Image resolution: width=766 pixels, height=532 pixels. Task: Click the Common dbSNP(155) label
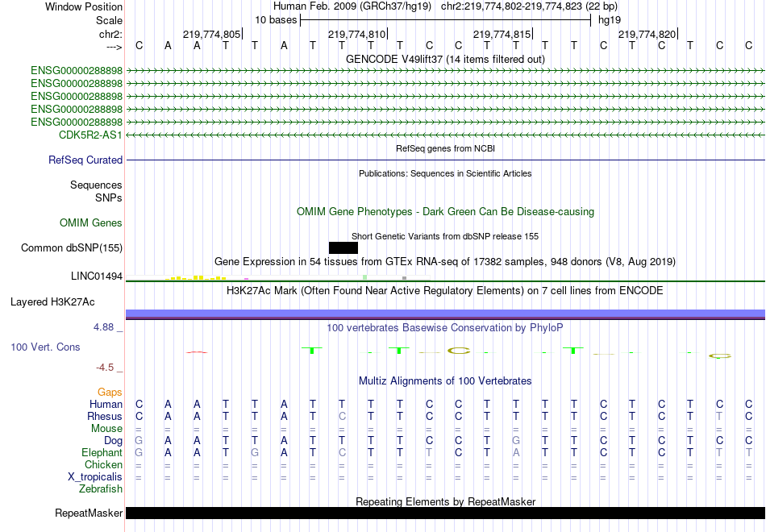[72, 247]
